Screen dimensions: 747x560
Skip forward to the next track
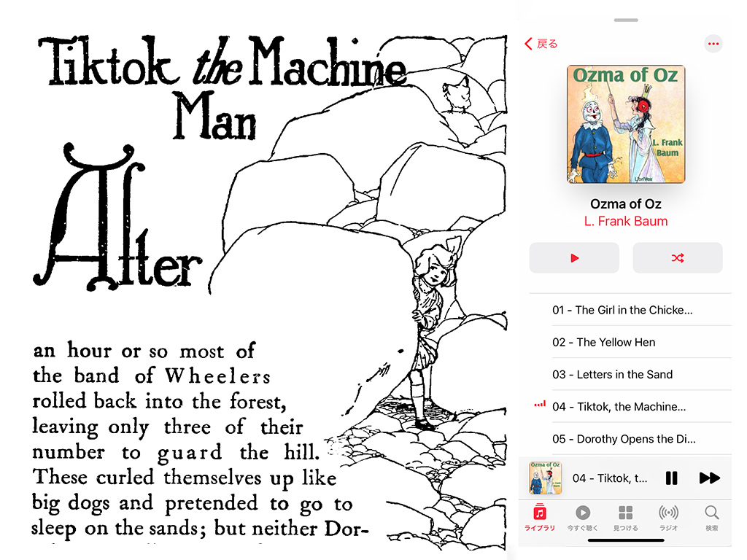[709, 478]
